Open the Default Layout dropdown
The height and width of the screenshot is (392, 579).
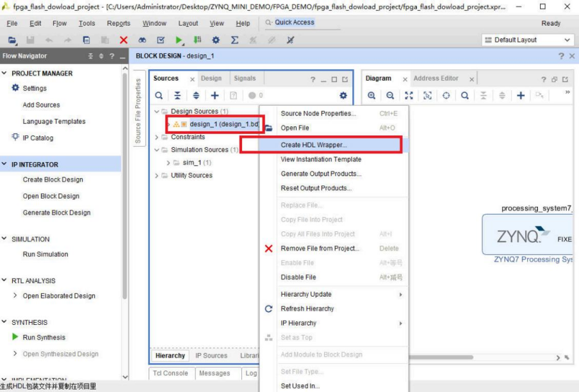pyautogui.click(x=527, y=40)
